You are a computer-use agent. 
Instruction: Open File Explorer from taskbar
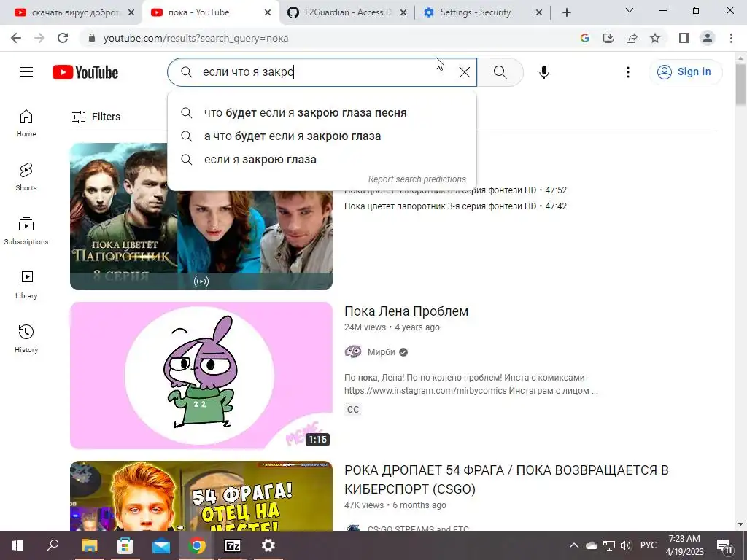(89, 545)
